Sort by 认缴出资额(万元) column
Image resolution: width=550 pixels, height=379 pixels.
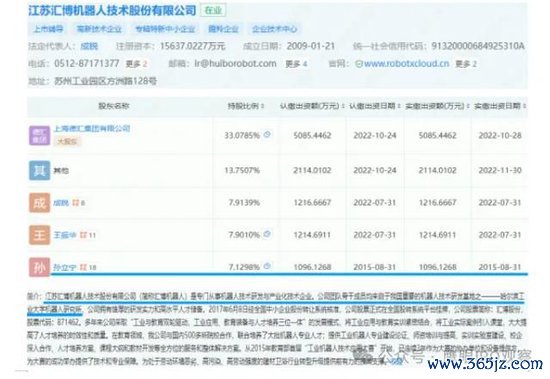[x=312, y=106]
